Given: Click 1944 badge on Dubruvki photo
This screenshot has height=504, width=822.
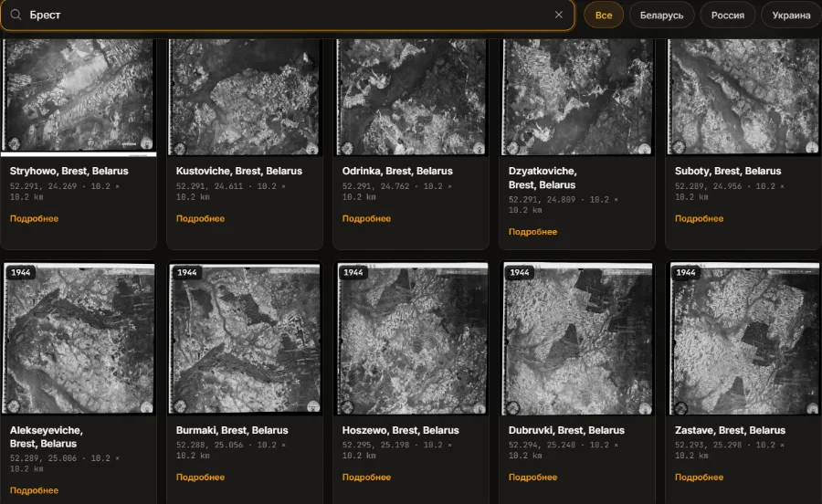Looking at the screenshot, I should [519, 272].
